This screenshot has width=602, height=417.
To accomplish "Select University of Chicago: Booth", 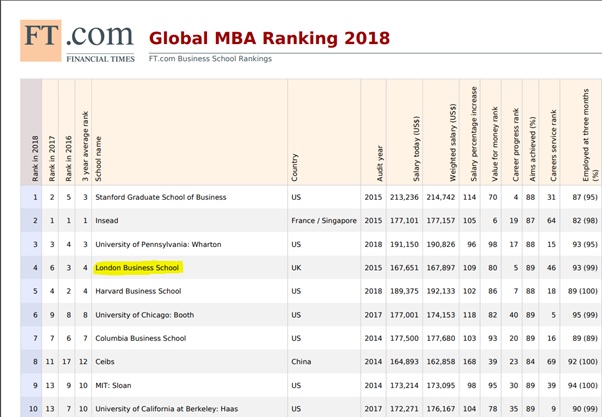I will [144, 315].
